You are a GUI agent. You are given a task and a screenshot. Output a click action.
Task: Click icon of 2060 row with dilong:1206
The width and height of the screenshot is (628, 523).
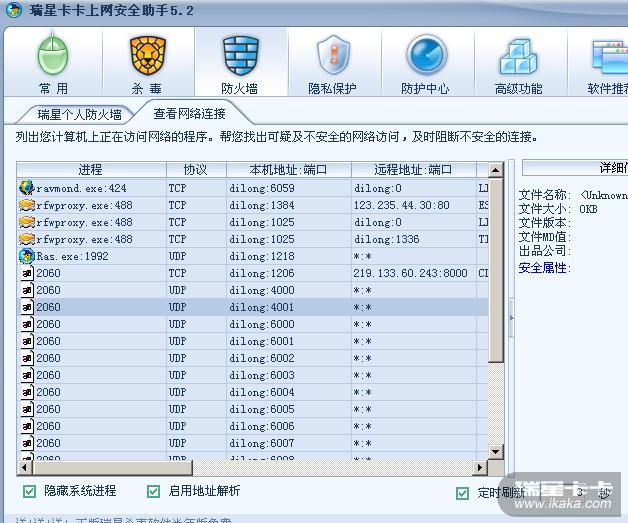(x=27, y=273)
